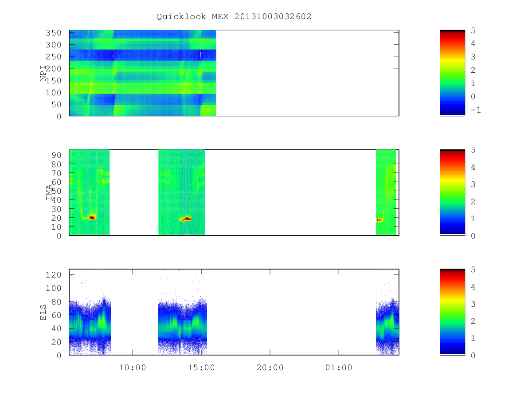Click the last IMA data block's red hotspot

(379, 220)
